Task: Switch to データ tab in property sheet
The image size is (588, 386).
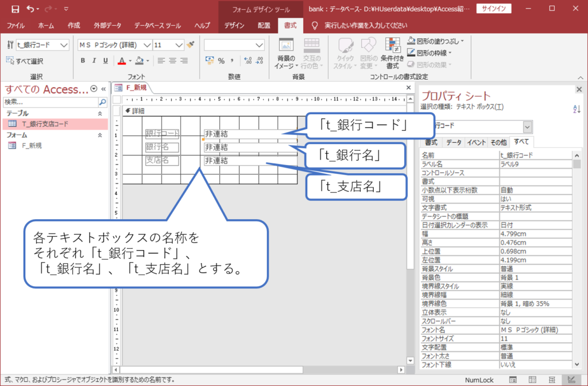Action: click(454, 143)
